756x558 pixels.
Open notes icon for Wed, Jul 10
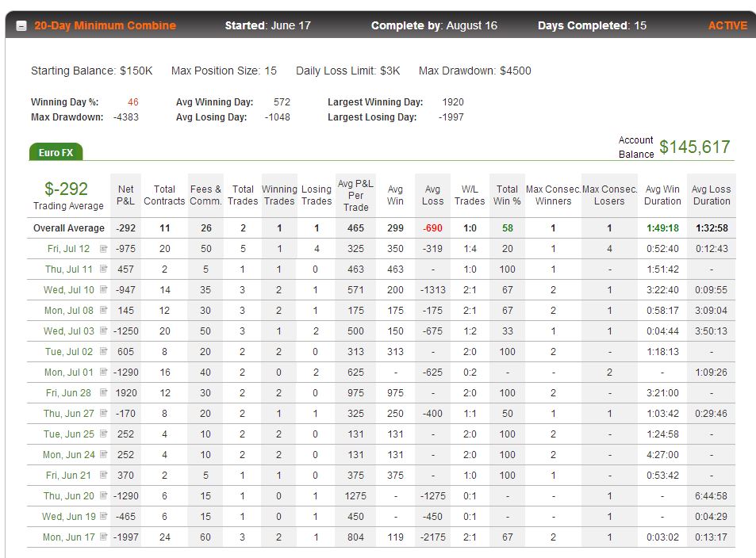point(103,289)
